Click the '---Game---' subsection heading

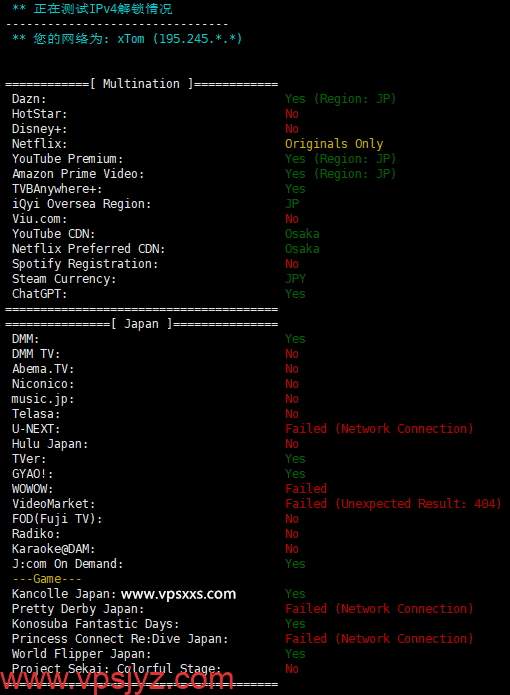(47, 579)
